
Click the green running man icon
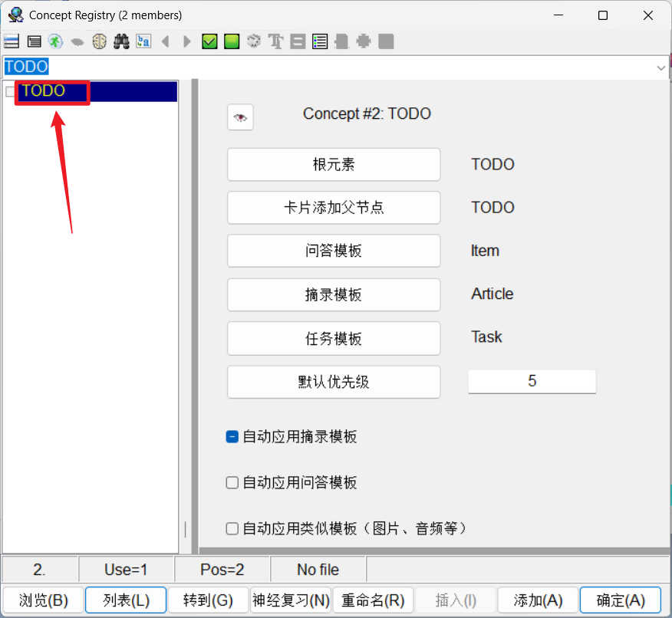(x=55, y=41)
